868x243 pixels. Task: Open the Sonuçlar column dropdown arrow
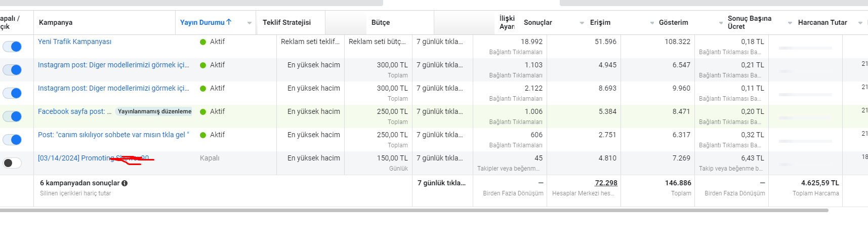pos(582,23)
